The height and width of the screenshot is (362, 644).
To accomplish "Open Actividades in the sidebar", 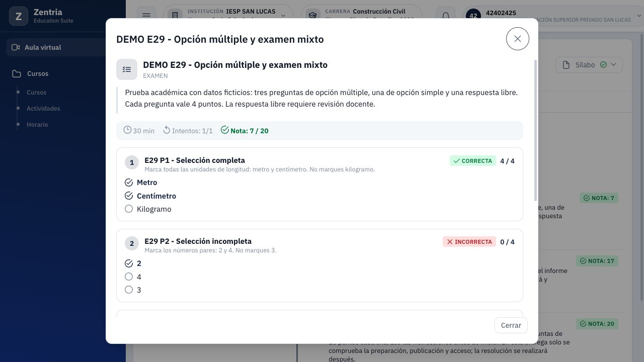I will click(43, 109).
